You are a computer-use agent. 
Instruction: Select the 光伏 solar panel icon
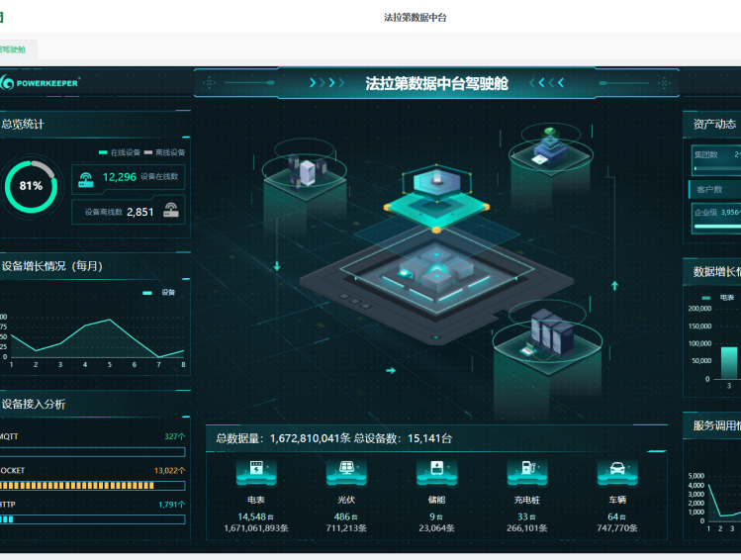click(346, 472)
